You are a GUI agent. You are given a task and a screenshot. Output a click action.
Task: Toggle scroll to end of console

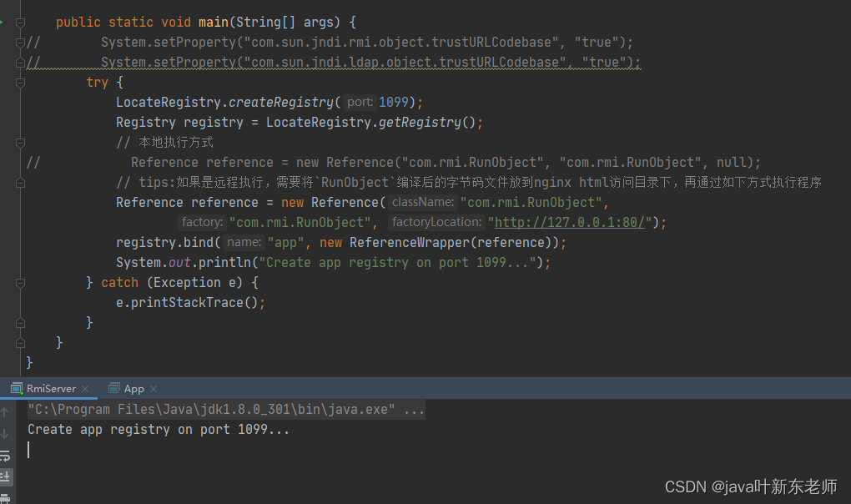tap(6, 476)
